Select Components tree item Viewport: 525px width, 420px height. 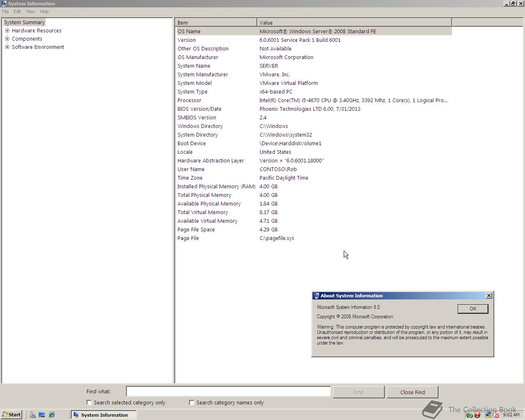coord(27,39)
